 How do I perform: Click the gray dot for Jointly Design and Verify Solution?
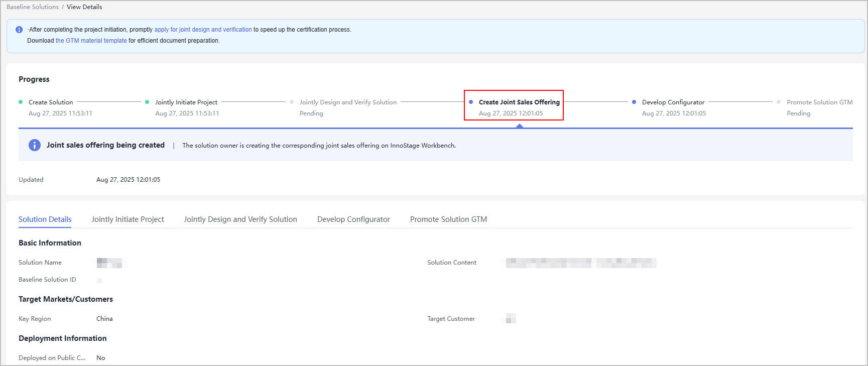pyautogui.click(x=292, y=102)
